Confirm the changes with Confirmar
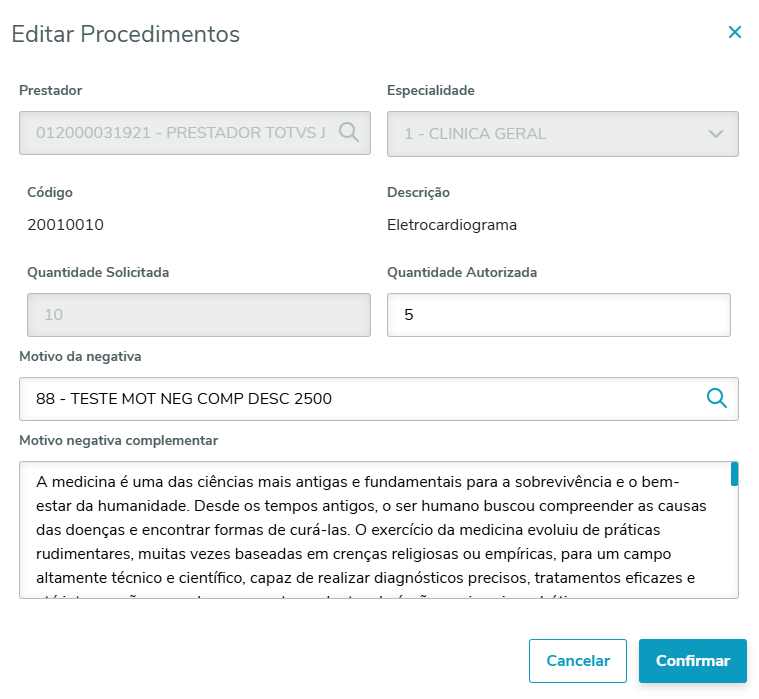The image size is (759, 699). pos(692,661)
